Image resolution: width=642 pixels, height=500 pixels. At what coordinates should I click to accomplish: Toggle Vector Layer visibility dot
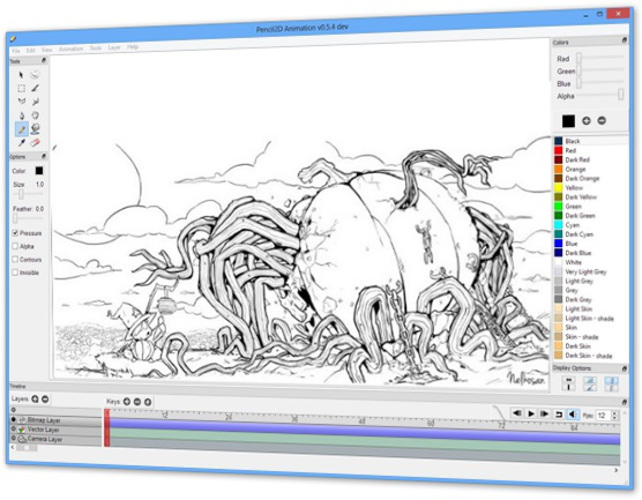click(x=13, y=429)
